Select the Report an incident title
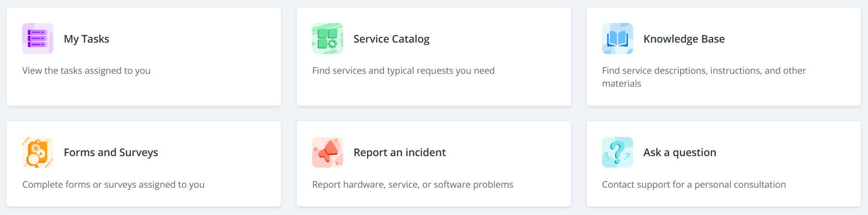Screen dimensions: 868x215 pyautogui.click(x=399, y=152)
